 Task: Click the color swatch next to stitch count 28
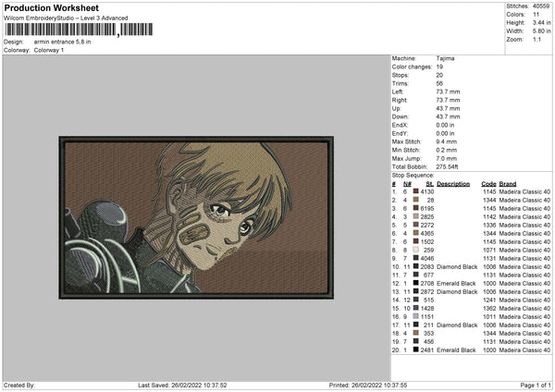416,200
